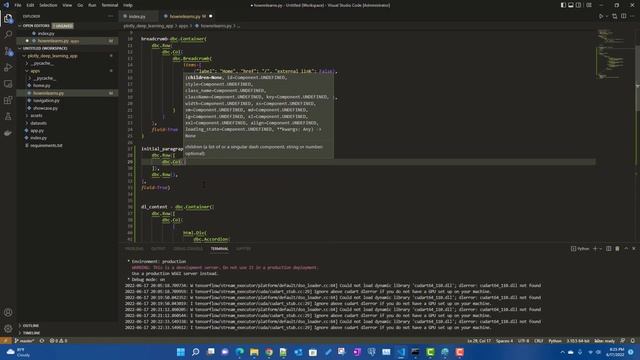This screenshot has height=360, width=640.
Task: Split the editor to the right
Action: tap(623, 16)
